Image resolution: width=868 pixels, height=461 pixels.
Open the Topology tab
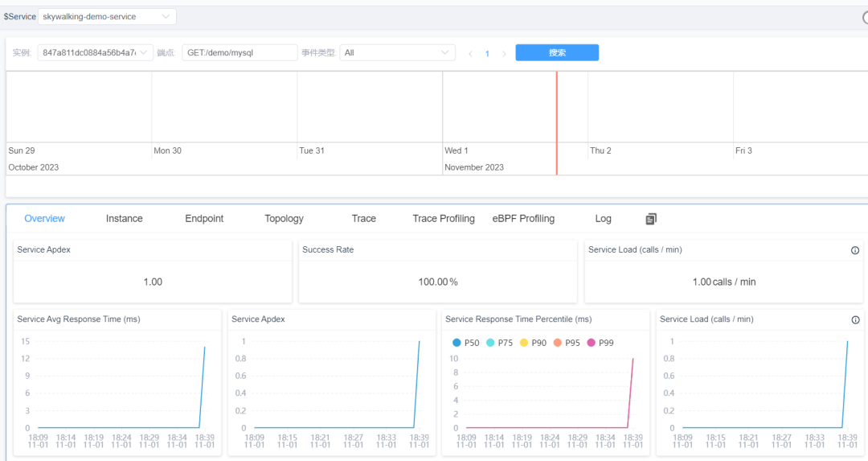coord(284,218)
